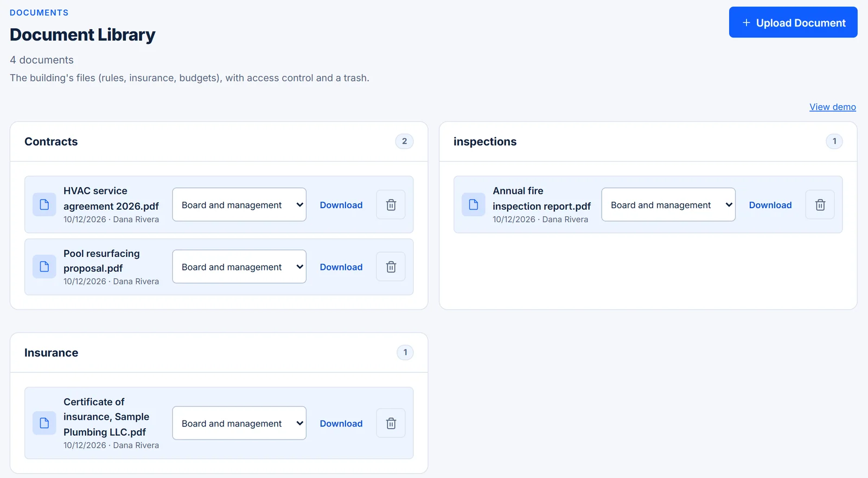Image resolution: width=868 pixels, height=478 pixels.
Task: Download the Pool resurfacing proposal.pdf
Action: [x=341, y=267]
